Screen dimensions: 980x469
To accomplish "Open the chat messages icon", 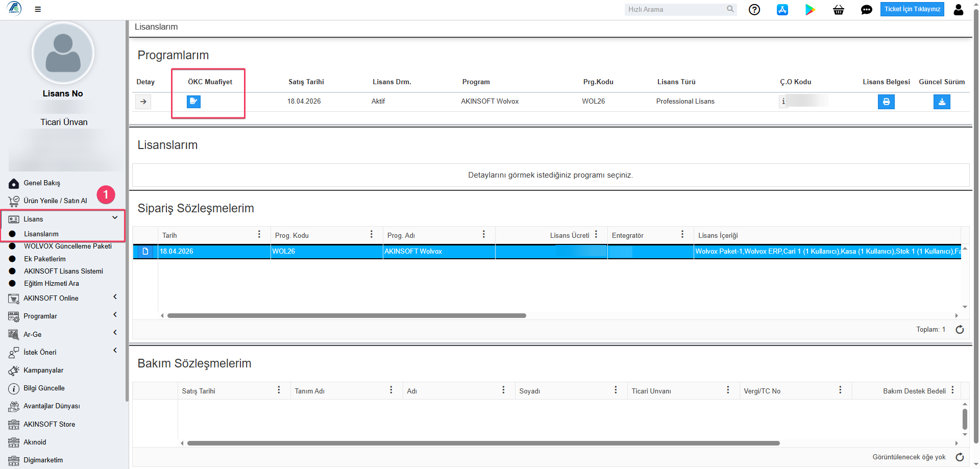I will point(866,10).
